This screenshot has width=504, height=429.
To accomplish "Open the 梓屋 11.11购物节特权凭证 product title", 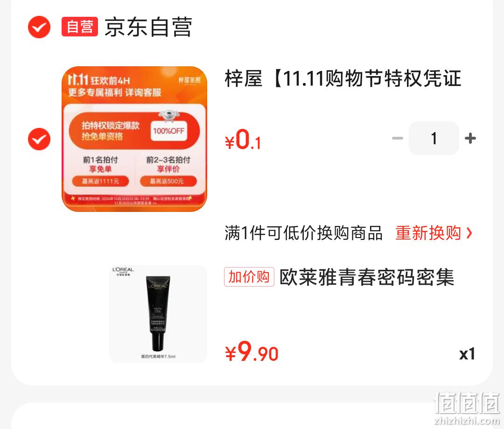I will (343, 78).
